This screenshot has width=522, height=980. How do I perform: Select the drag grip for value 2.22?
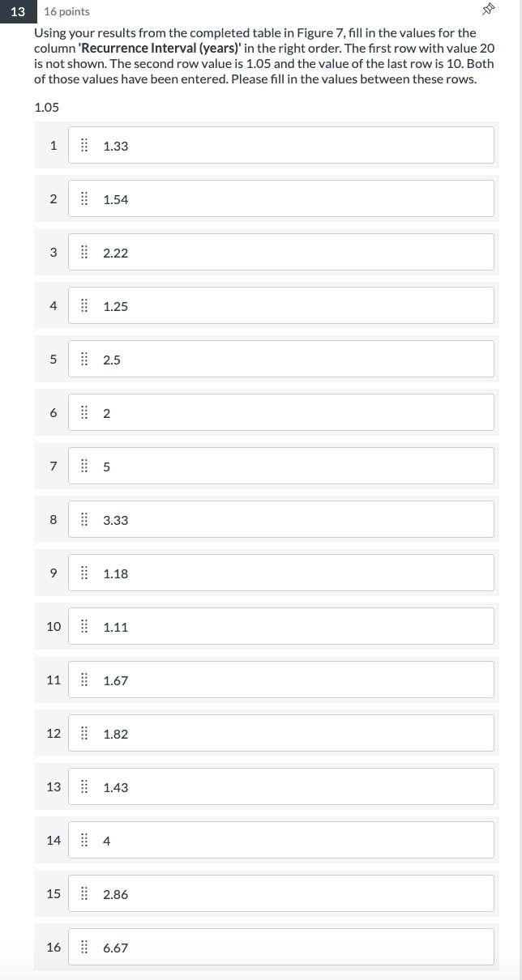coord(84,252)
